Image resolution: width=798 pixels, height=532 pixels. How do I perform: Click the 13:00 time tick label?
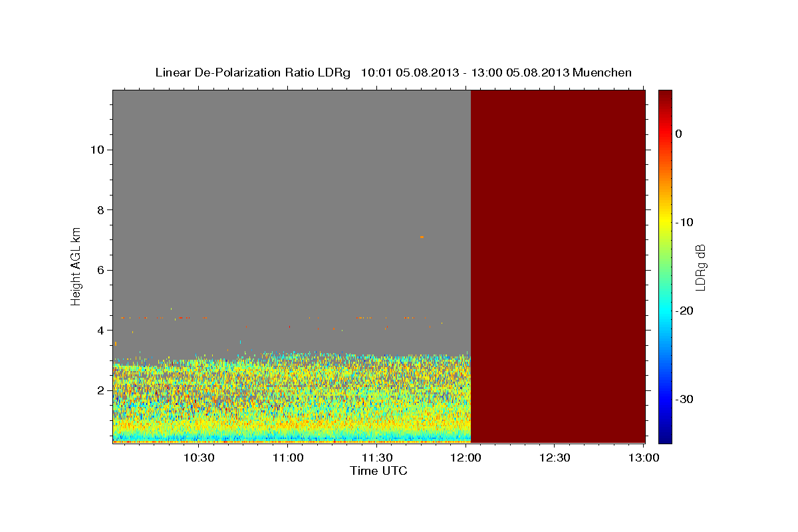pyautogui.click(x=644, y=458)
